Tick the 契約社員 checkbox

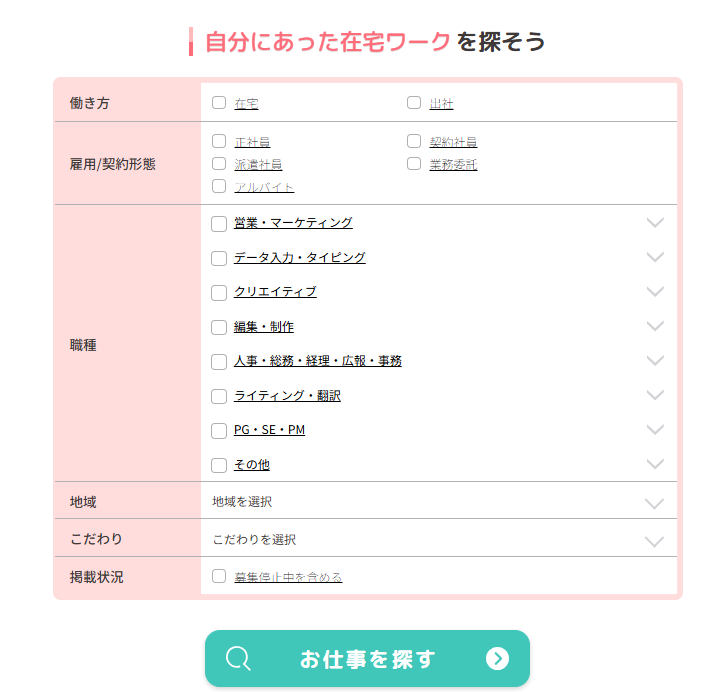coord(414,141)
